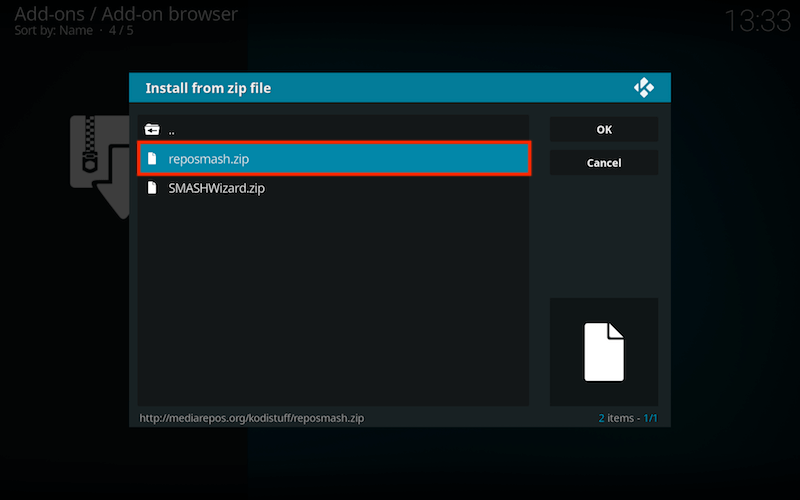Screen dimensions: 800x500
Task: Click the file icon beside reposmash.zip
Action: pos(152,159)
